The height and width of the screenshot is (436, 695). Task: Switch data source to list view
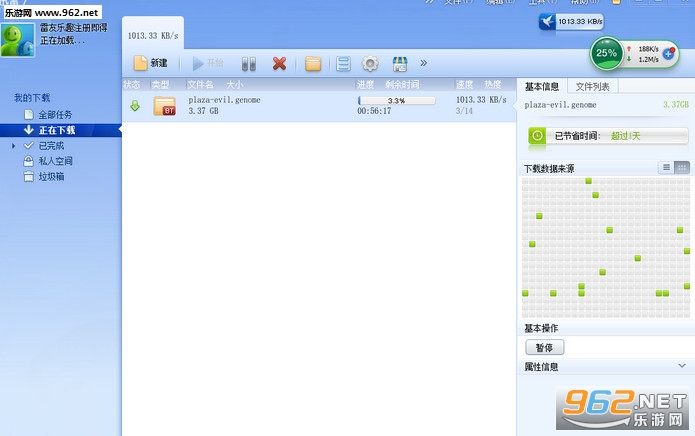click(x=666, y=167)
